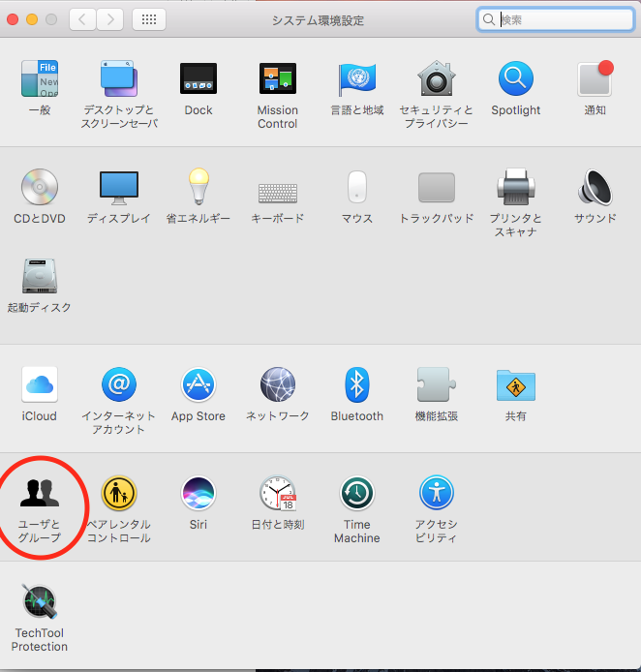
Task: Open the Spotlight preferences icon
Action: tap(516, 78)
